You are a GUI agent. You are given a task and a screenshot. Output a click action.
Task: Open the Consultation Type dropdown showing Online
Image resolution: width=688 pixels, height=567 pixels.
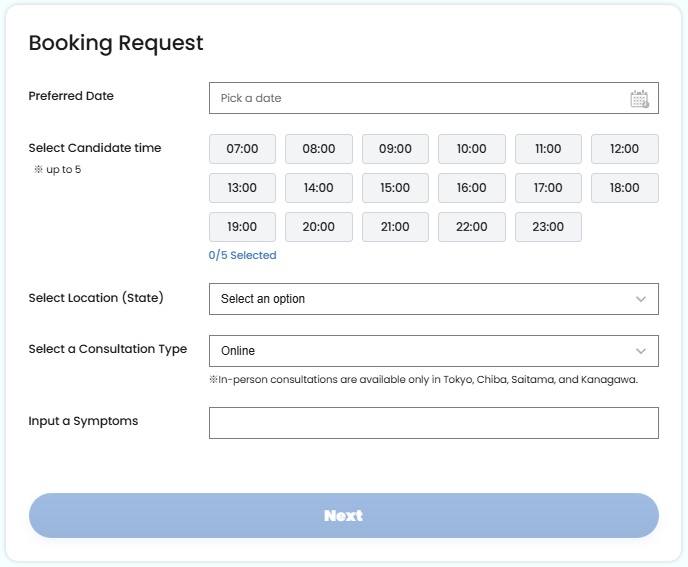pyautogui.click(x=434, y=351)
